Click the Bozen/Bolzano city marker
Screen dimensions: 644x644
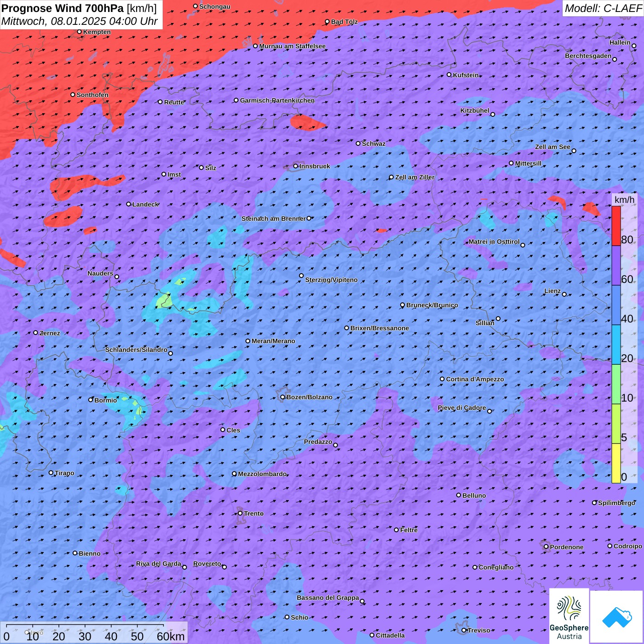click(282, 397)
